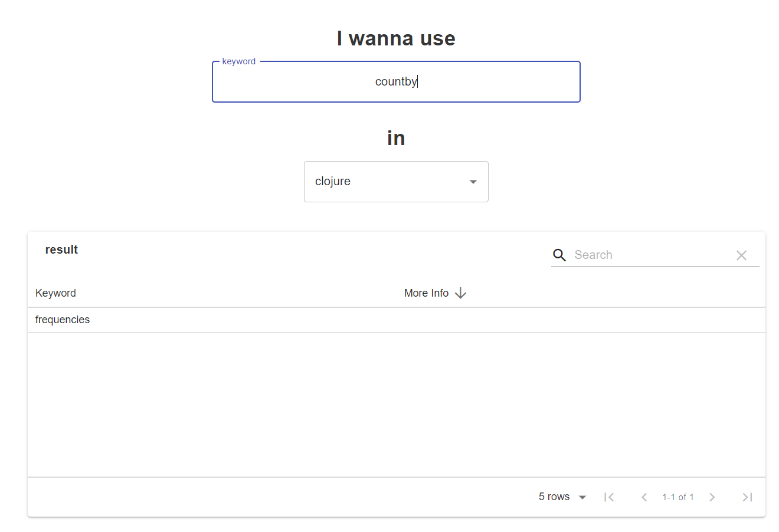Click the sort arrow next to More Info
This screenshot has height=532, width=779.
[461, 293]
